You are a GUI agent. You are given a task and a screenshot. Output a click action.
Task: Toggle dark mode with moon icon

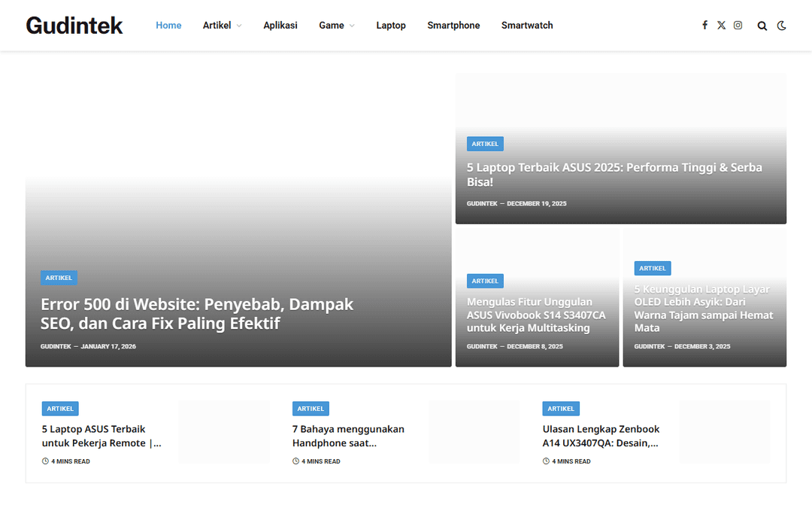[x=781, y=26]
